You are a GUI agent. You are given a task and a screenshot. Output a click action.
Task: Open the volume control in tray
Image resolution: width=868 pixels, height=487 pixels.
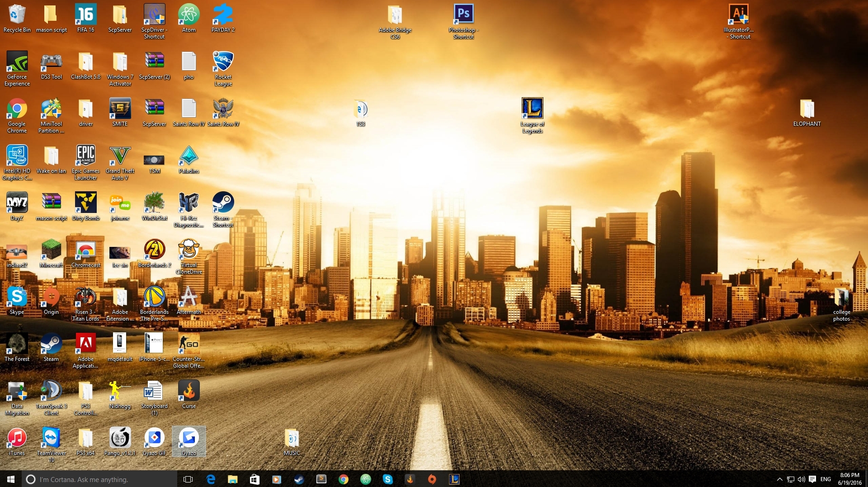click(801, 479)
